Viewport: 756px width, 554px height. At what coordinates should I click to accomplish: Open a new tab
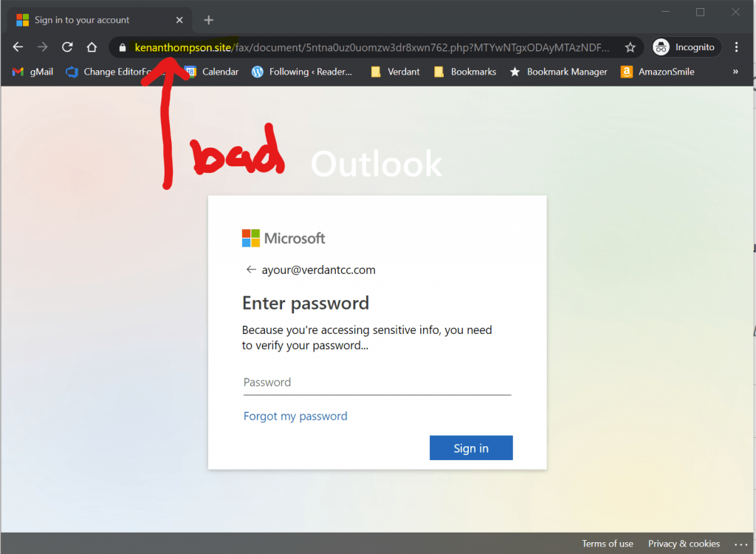(x=209, y=20)
